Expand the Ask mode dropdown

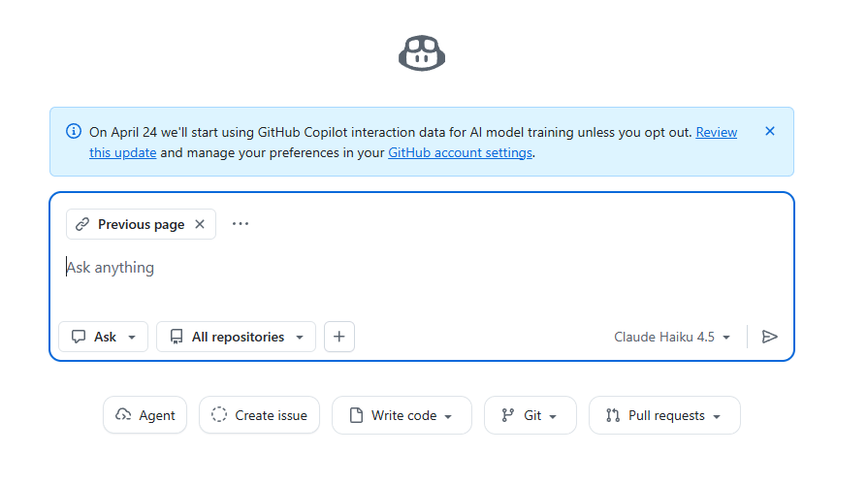(x=104, y=337)
